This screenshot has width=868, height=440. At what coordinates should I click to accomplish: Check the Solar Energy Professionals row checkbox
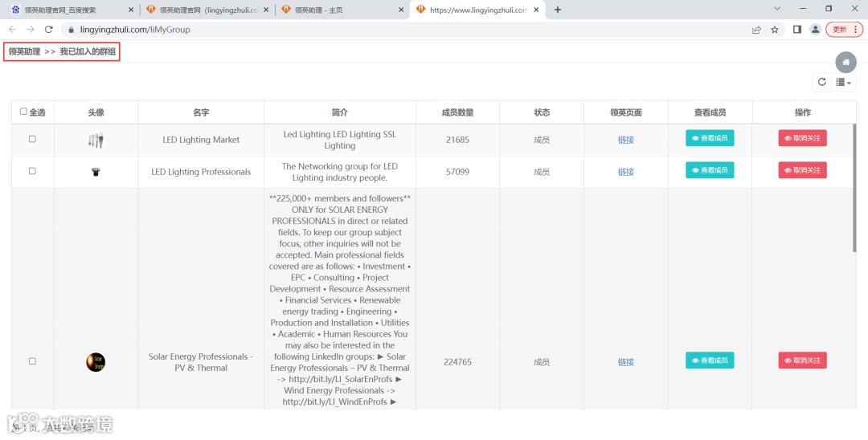point(32,361)
